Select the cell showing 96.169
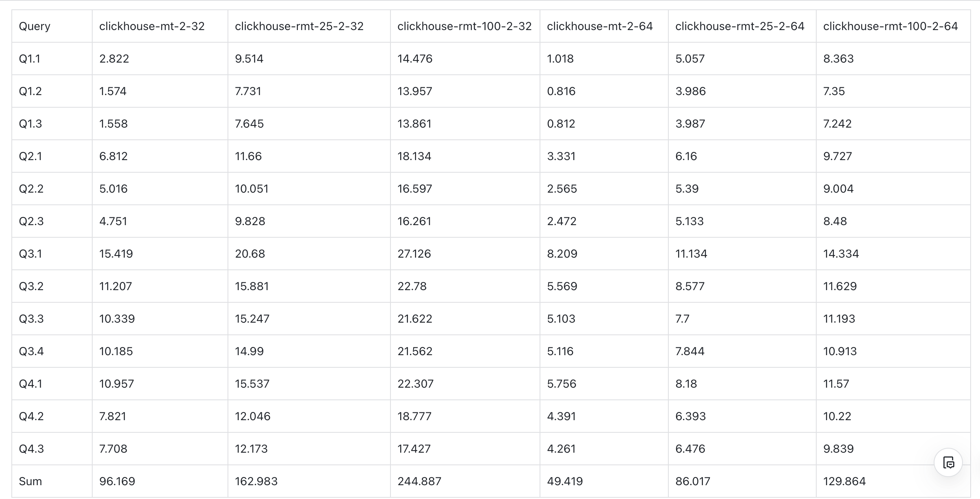The height and width of the screenshot is (499, 980). (117, 482)
